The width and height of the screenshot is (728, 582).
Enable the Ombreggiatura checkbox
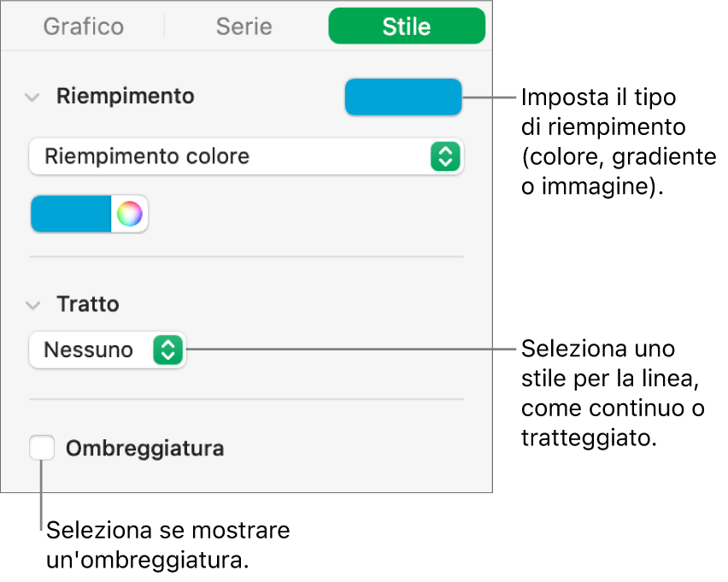(x=42, y=448)
